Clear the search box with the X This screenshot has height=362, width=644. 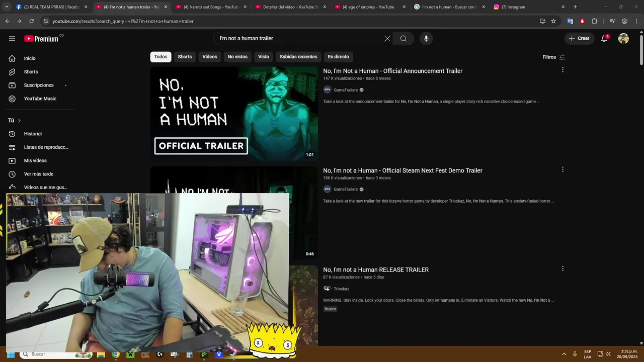point(387,39)
